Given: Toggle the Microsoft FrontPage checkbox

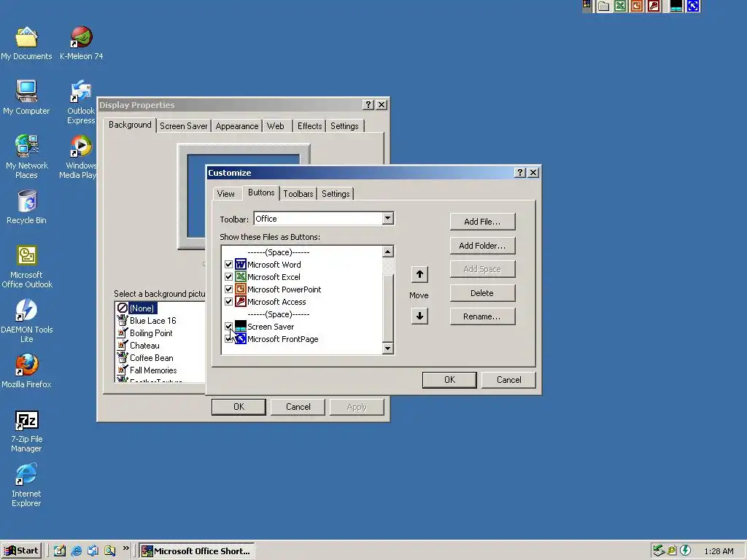Looking at the screenshot, I should coord(228,338).
